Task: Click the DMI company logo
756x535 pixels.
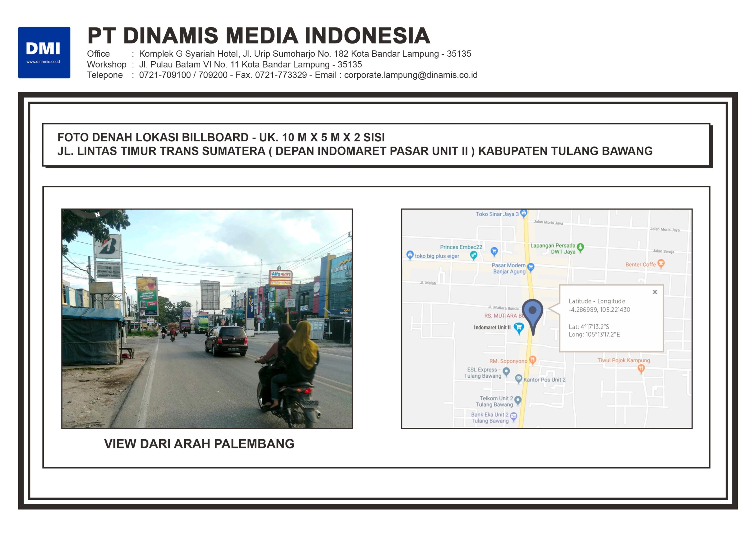Action: tap(44, 52)
